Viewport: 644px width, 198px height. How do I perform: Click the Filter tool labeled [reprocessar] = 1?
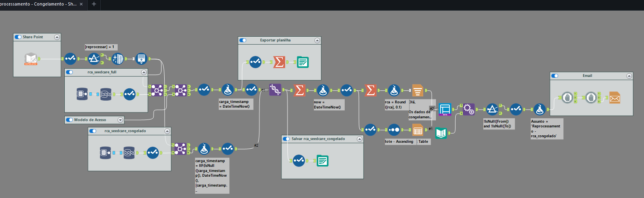(94, 59)
